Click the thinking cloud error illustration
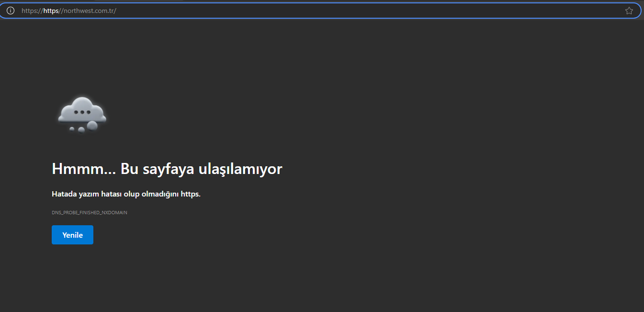The height and width of the screenshot is (312, 644). [x=82, y=114]
